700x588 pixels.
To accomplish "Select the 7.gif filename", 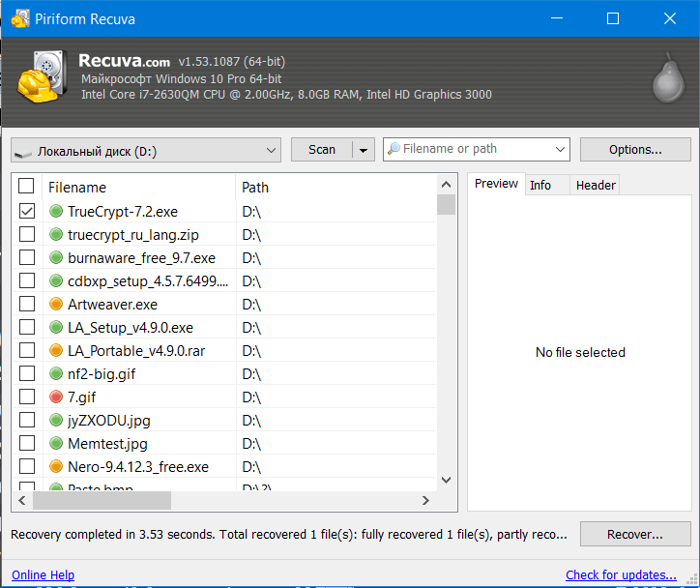I will pos(81,397).
